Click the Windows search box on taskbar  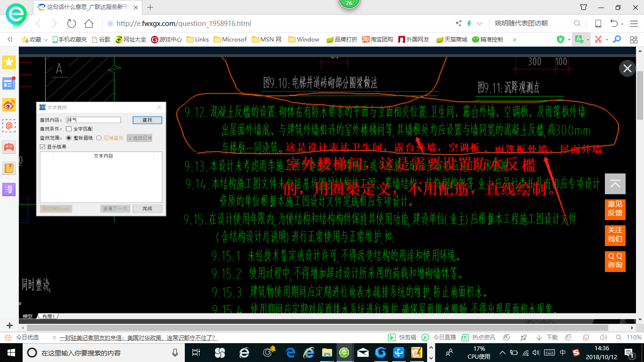(103, 353)
